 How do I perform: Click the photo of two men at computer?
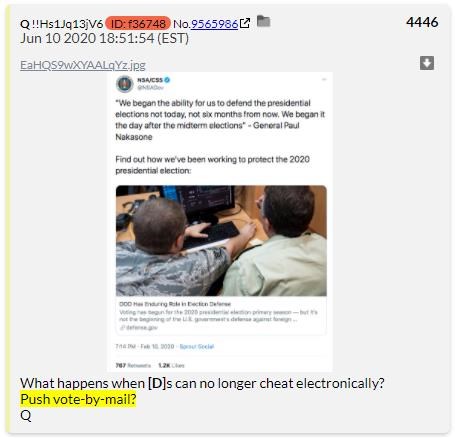pyautogui.click(x=221, y=241)
